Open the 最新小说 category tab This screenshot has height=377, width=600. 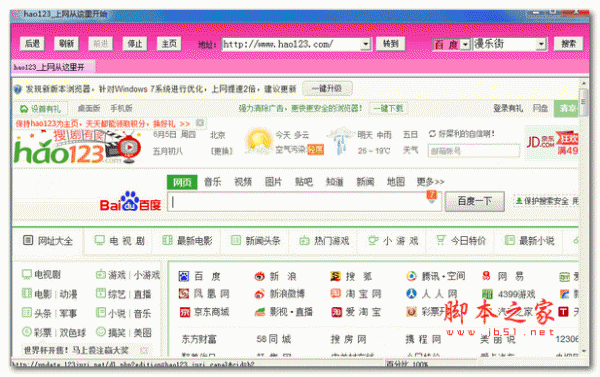point(530,241)
